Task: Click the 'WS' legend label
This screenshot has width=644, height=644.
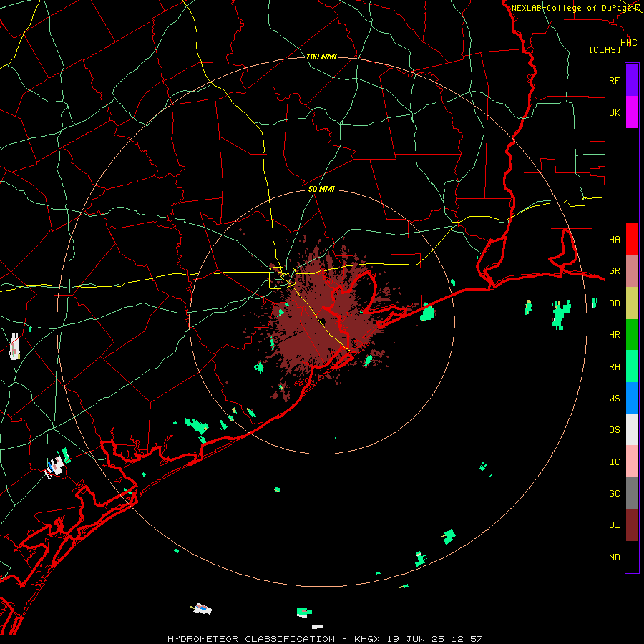Action: (x=614, y=399)
